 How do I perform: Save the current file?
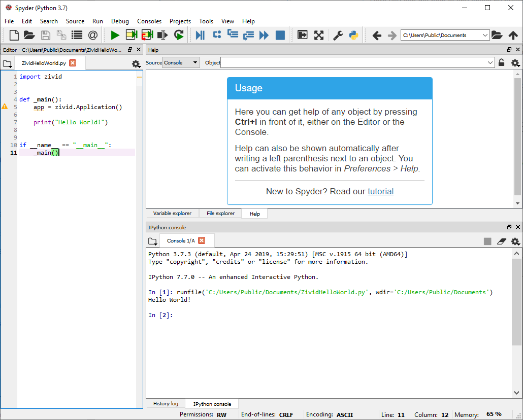(45, 35)
